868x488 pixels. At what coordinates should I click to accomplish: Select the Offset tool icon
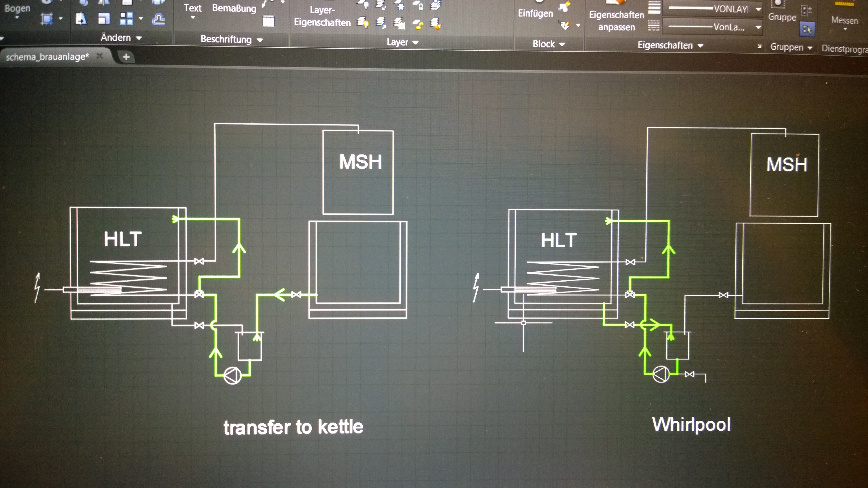click(158, 19)
